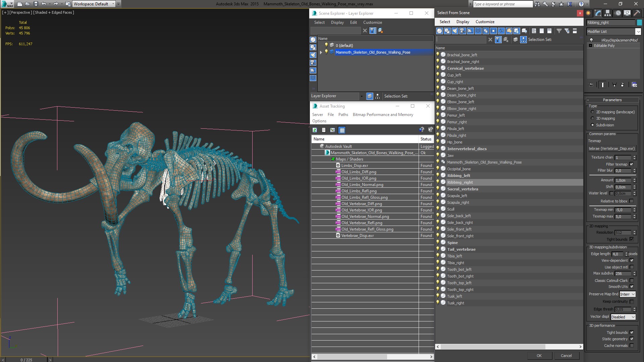
Task: Select the 2D mapping (landscape) radio button
Action: click(592, 112)
